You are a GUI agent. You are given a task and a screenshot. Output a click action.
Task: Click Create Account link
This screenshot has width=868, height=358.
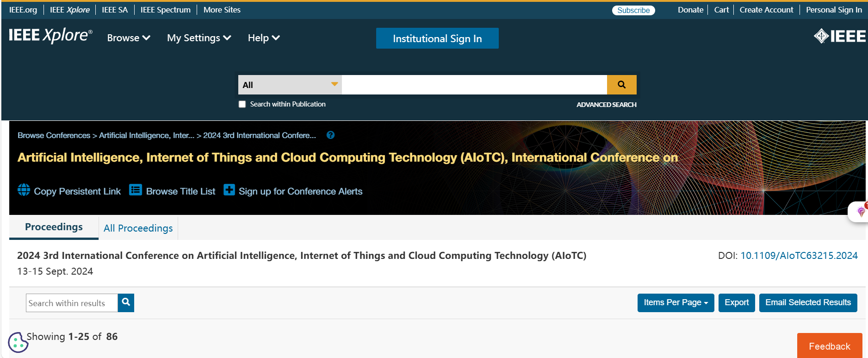766,10
